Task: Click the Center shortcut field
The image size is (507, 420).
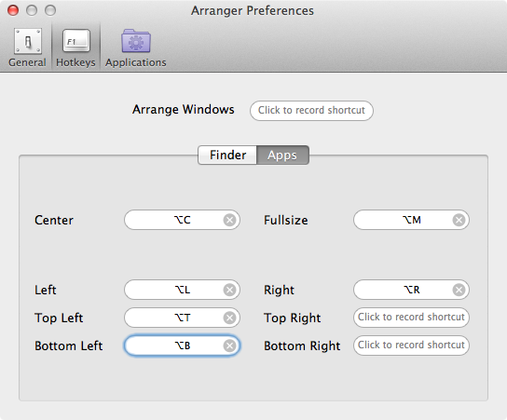Action: 182,220
